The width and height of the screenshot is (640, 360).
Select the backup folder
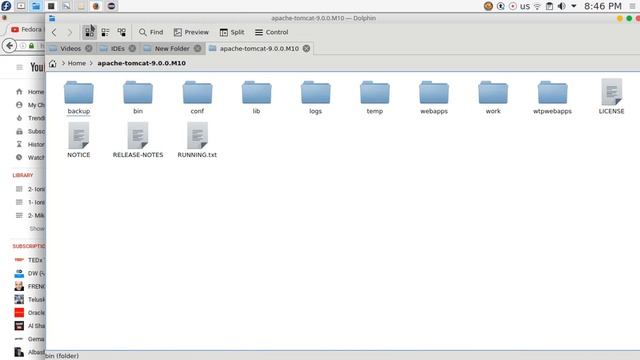tap(79, 98)
